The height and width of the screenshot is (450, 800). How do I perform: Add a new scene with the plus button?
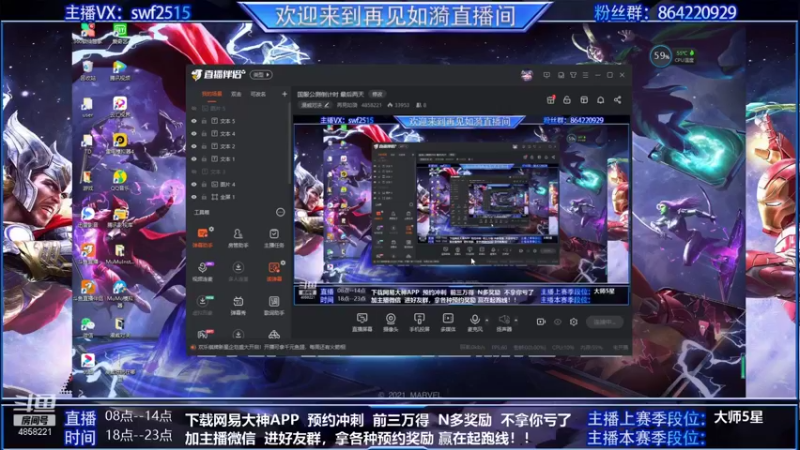[x=284, y=94]
